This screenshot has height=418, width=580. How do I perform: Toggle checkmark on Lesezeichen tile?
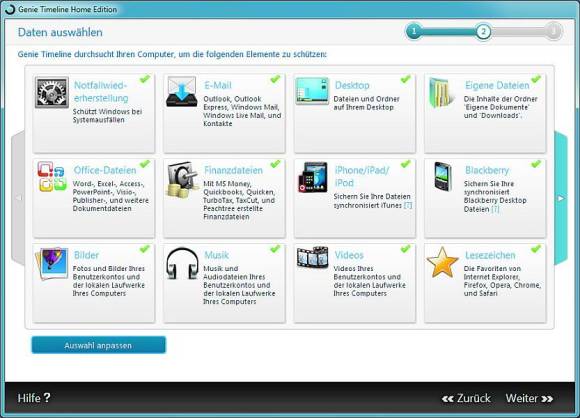(x=536, y=249)
